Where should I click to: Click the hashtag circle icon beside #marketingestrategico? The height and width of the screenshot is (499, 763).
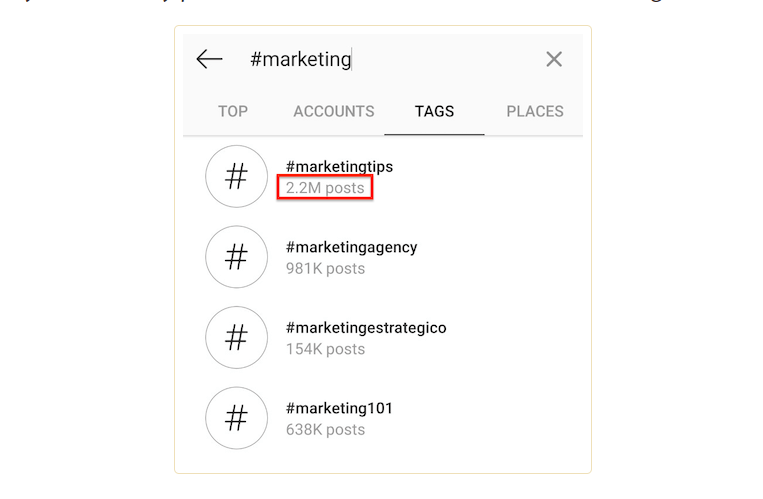point(236,338)
